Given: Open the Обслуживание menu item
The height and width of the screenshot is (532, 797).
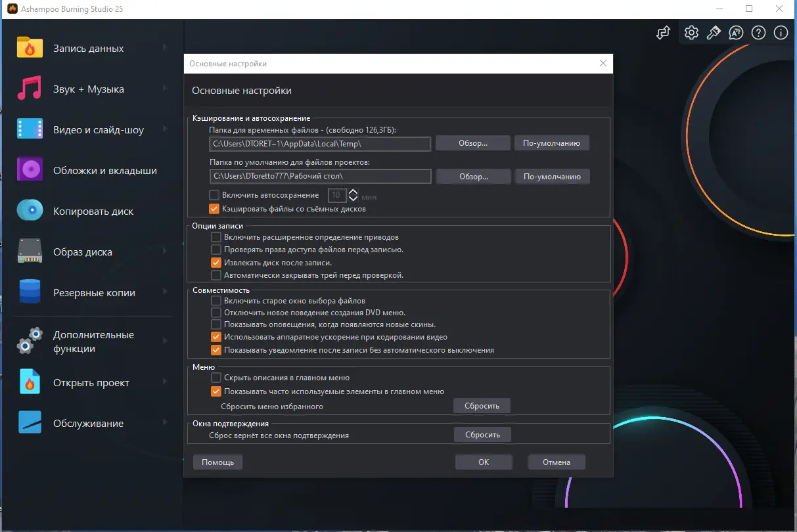Looking at the screenshot, I should point(92,423).
